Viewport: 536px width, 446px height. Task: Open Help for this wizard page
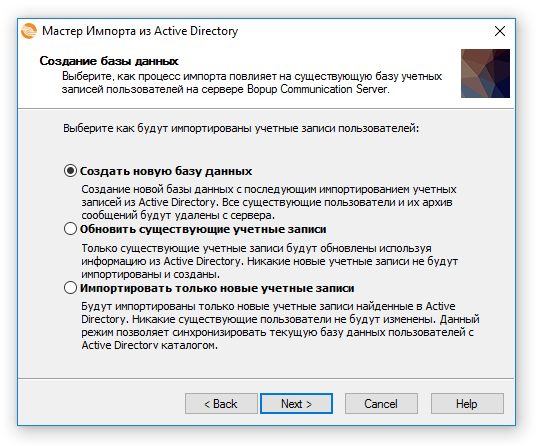tap(467, 404)
